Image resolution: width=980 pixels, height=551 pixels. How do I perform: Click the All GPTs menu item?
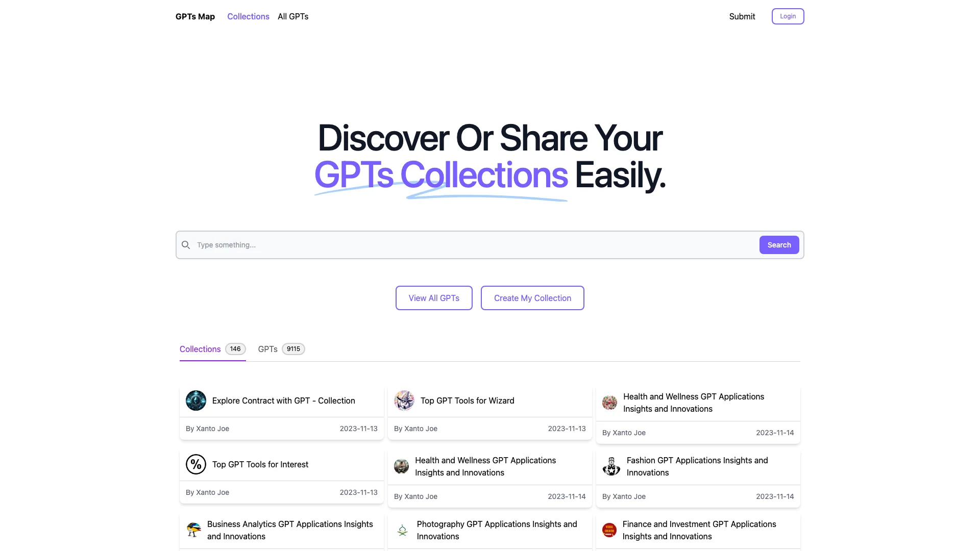tap(293, 16)
